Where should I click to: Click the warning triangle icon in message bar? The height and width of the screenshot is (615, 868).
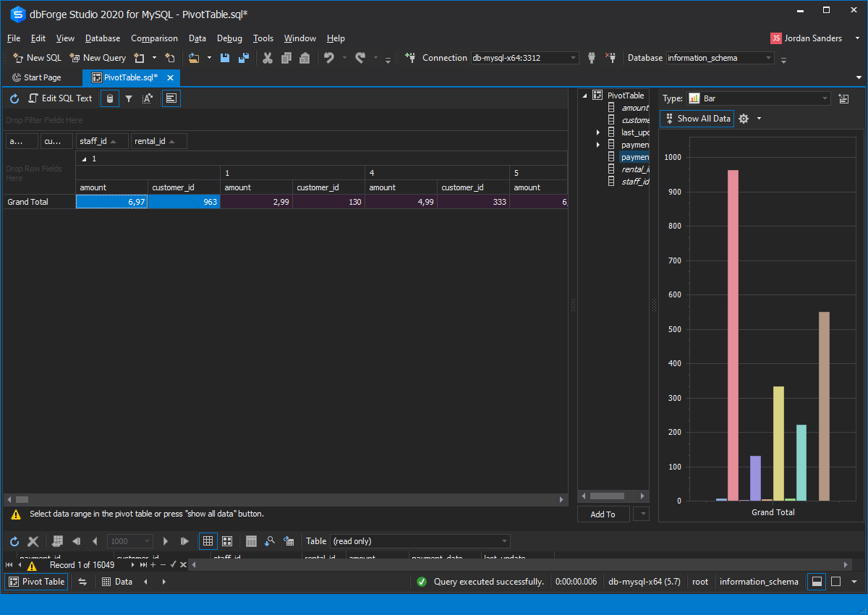(x=16, y=514)
